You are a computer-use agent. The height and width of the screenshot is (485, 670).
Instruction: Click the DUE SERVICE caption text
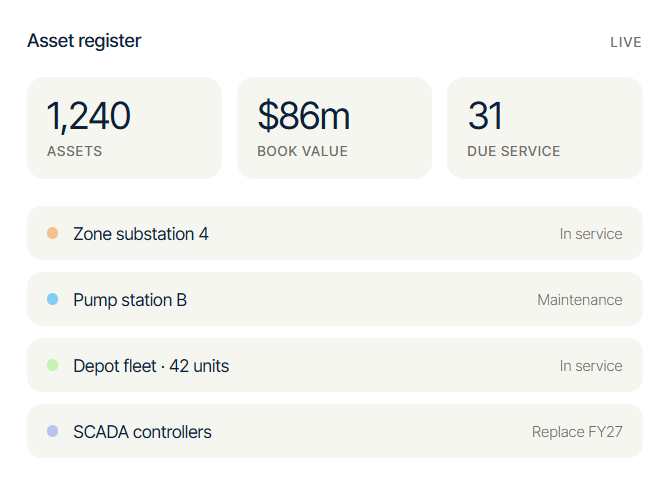click(x=514, y=151)
